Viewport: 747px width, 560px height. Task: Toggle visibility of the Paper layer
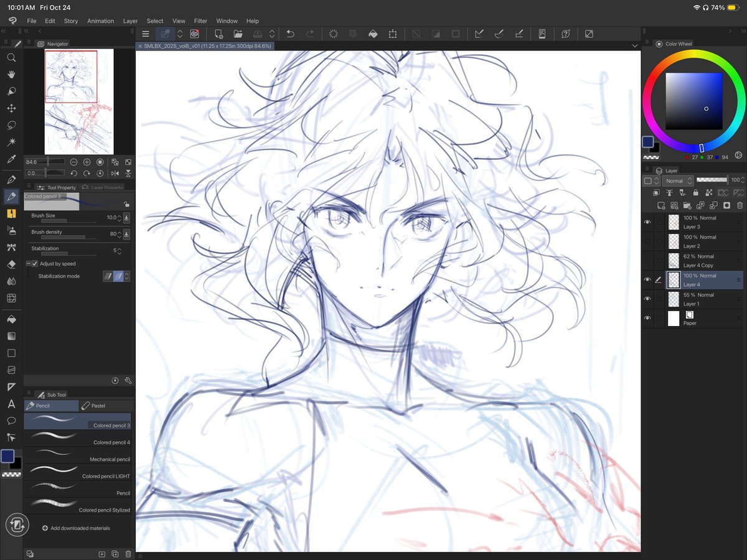pos(647,317)
